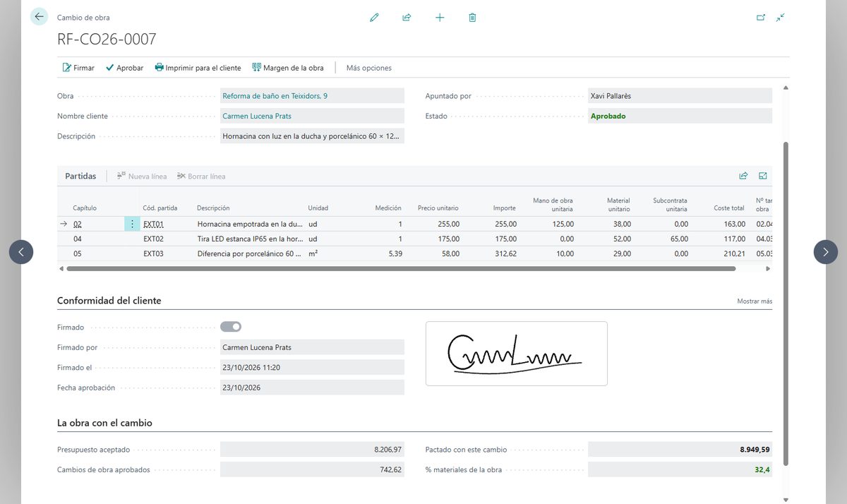Viewport: 847px width, 504px height.
Task: Click the back arrow button
Action: pyautogui.click(x=39, y=17)
